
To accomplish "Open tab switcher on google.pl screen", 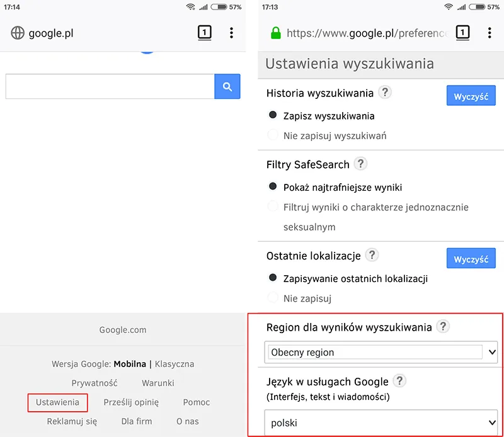I will [204, 33].
